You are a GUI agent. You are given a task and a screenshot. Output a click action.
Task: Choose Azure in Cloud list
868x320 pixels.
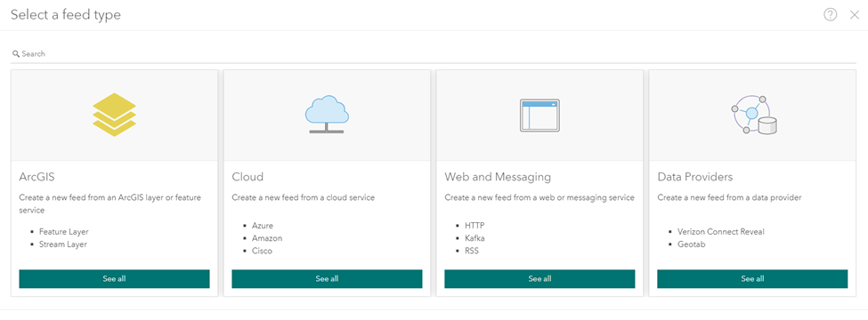click(x=263, y=226)
